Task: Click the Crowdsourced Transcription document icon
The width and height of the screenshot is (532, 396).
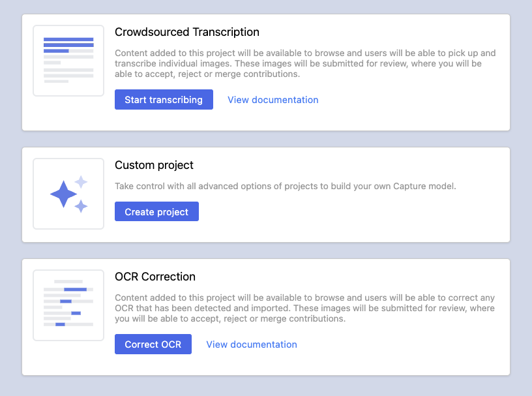Action: click(x=68, y=60)
